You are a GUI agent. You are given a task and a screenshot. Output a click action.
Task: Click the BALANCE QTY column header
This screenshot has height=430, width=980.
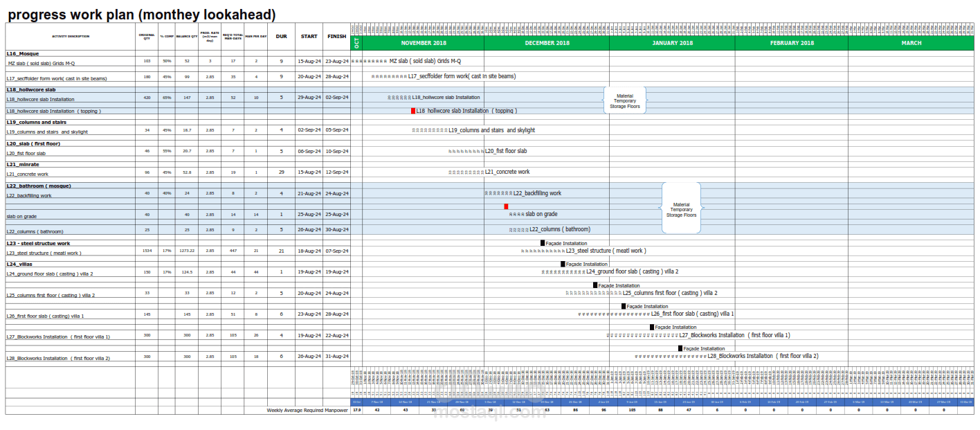pyautogui.click(x=187, y=36)
